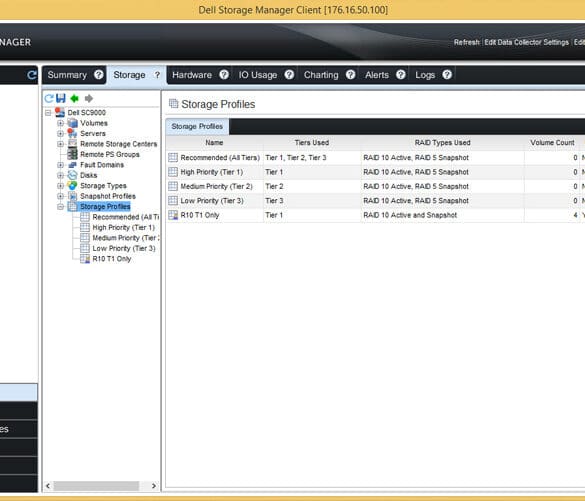Click the gray forward arrow icon
Image resolution: width=585 pixels, height=501 pixels.
coord(89,98)
